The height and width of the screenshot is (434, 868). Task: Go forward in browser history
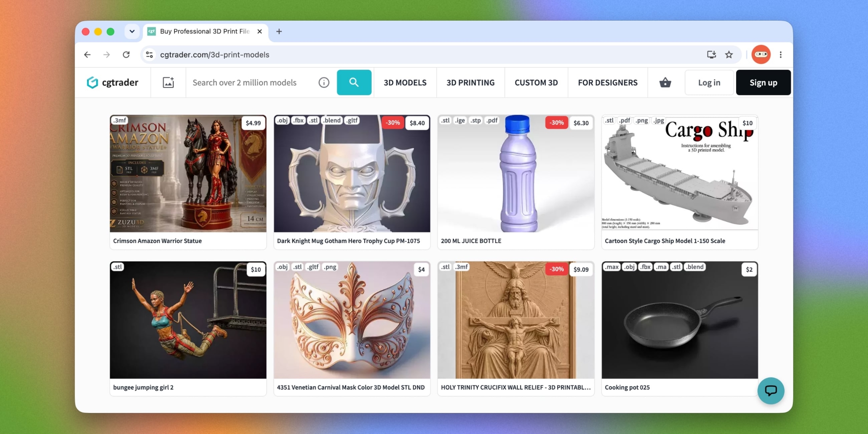pyautogui.click(x=107, y=55)
